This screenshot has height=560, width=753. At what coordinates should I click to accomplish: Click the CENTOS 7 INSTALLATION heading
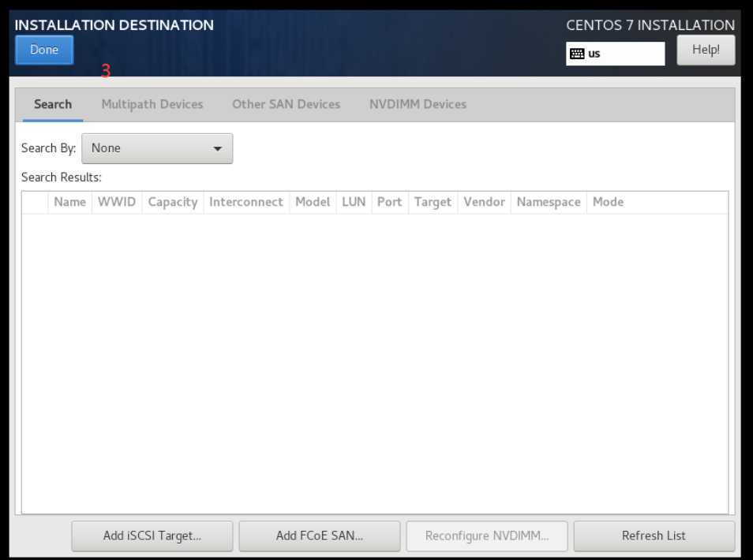pyautogui.click(x=650, y=25)
